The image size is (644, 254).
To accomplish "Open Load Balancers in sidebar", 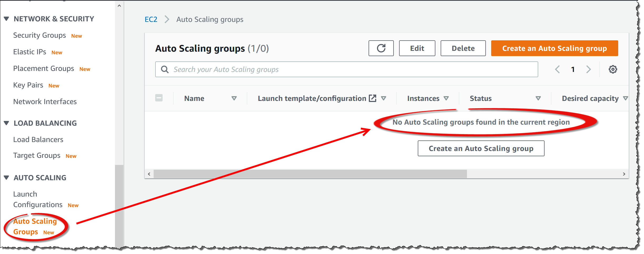I will tap(38, 139).
